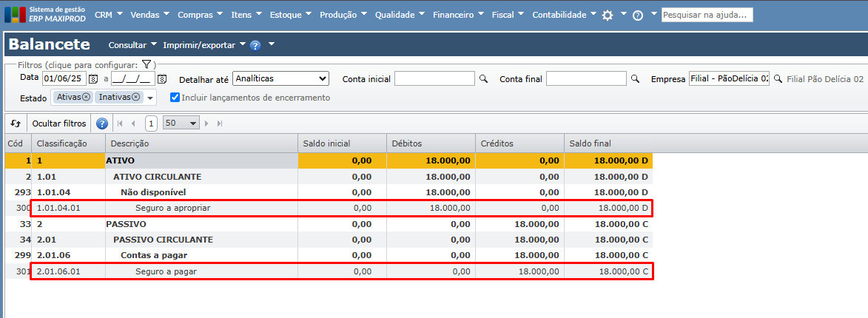868x318 pixels.
Task: Open the Imprimir/exportar menu button
Action: 204,45
